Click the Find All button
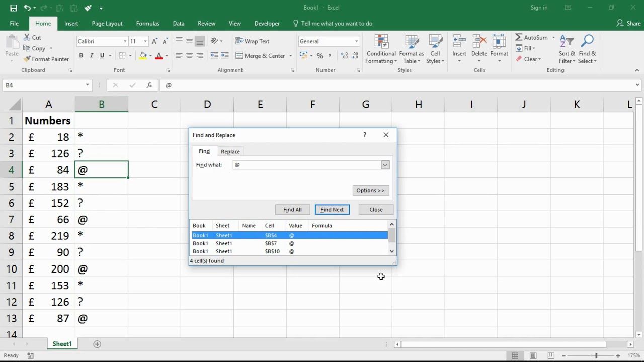 click(x=292, y=210)
